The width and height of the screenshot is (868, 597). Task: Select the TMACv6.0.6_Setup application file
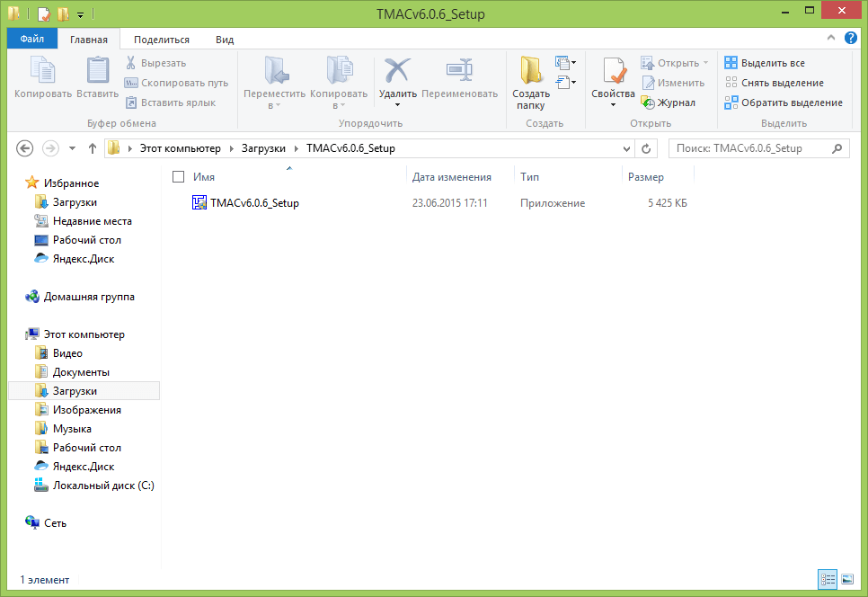click(246, 203)
